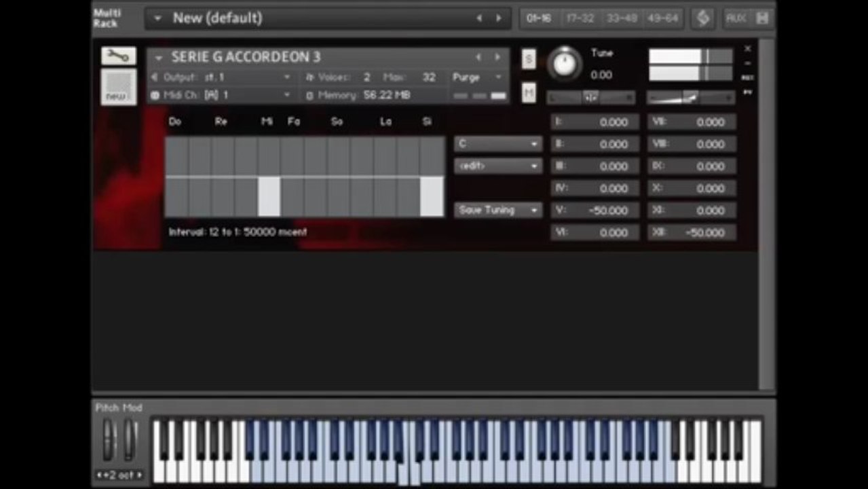Viewport: 868px width, 489px height.
Task: Click the Tune knob
Action: [x=565, y=63]
